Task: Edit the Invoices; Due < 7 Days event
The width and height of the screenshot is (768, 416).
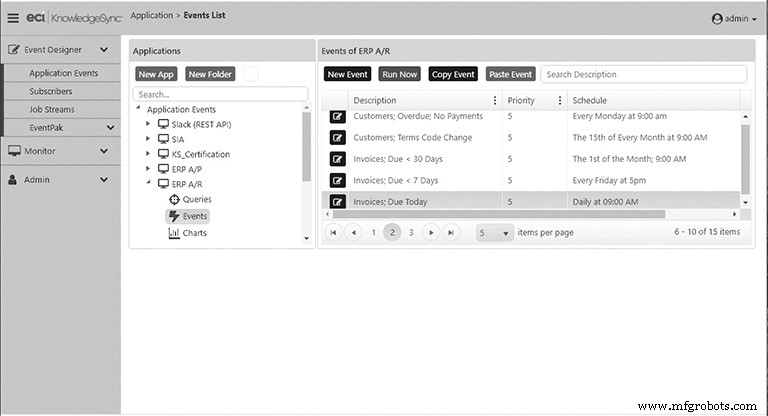Action: point(337,180)
